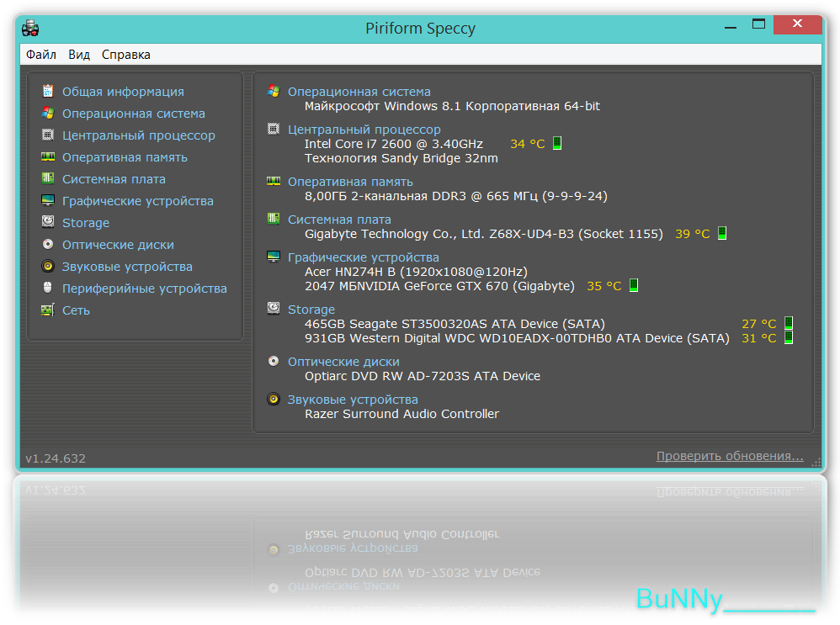Click Графические устройства heading in summary
Viewport: 840px width, 625px height.
pyautogui.click(x=364, y=257)
